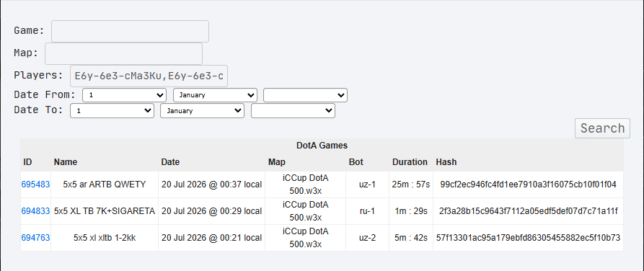Select the 5x5 ar ARTB QWETY name cell

point(105,185)
